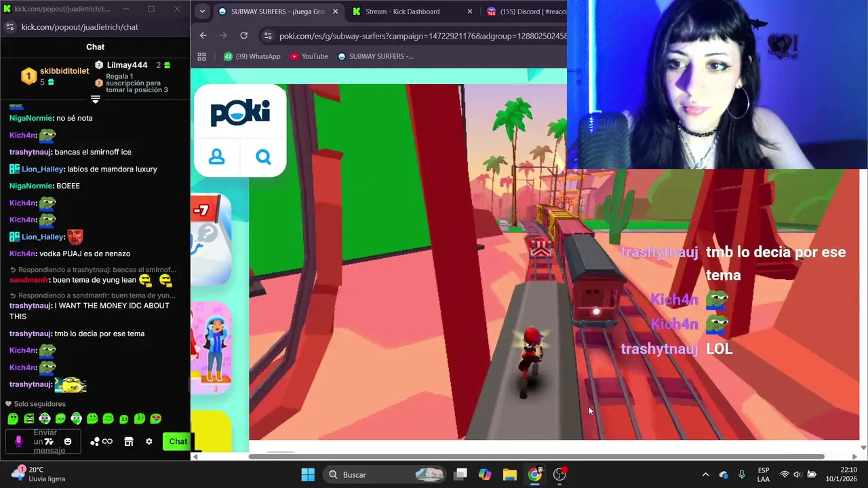Click the kick.com/popout/juadietrich/chat URL

(x=79, y=27)
